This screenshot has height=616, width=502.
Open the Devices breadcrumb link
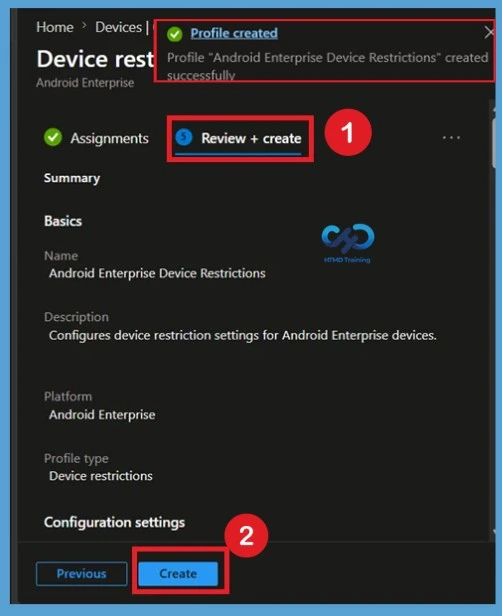[118, 27]
